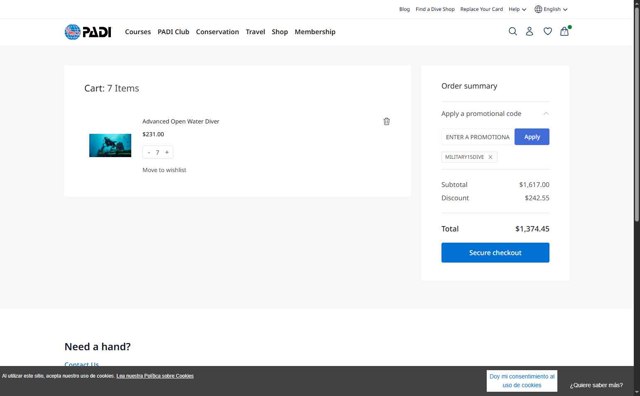Increase quantity with the plus button

click(167, 152)
